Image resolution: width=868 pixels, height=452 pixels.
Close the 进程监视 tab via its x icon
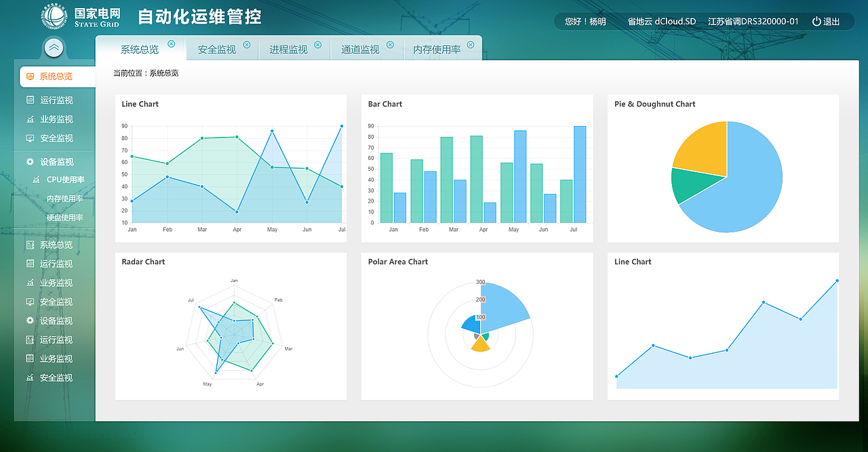(x=318, y=45)
